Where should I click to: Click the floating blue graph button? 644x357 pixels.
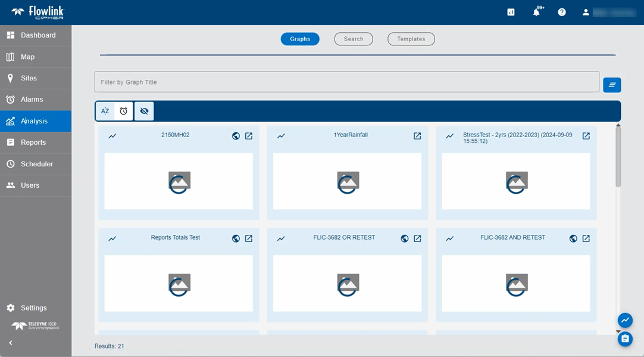625,320
